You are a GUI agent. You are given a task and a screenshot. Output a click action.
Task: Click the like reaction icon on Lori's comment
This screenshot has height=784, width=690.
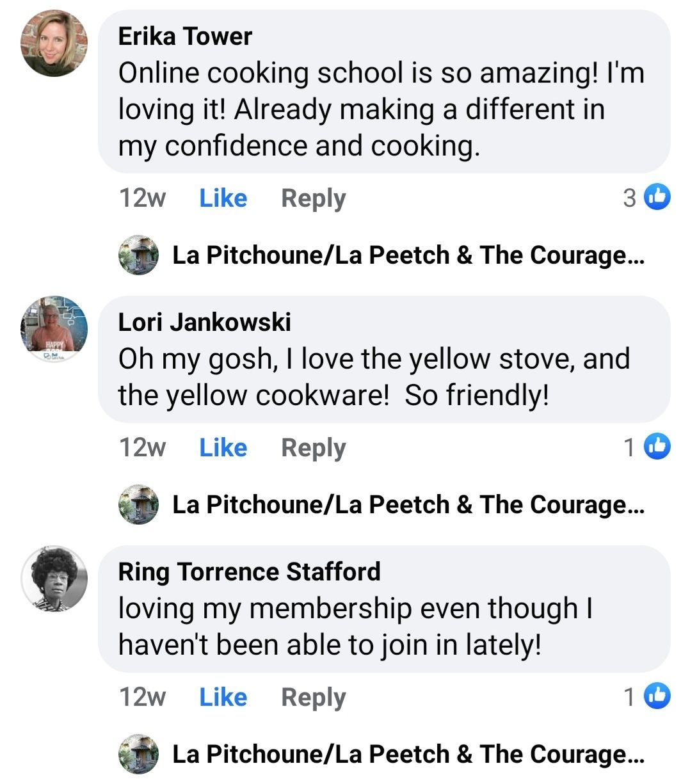[657, 447]
